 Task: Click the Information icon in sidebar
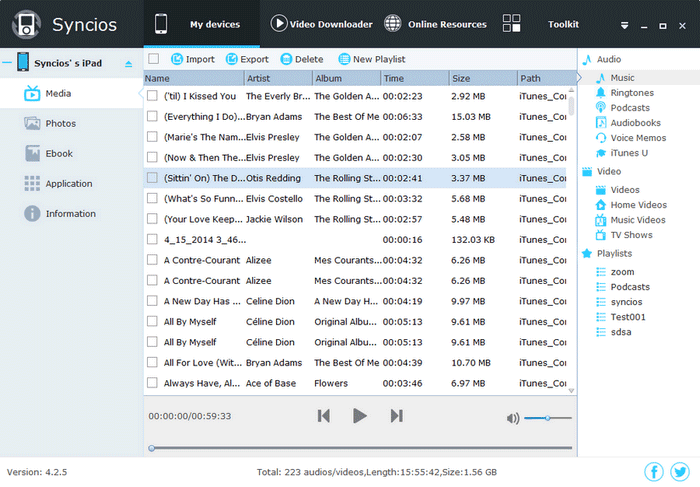tap(32, 213)
